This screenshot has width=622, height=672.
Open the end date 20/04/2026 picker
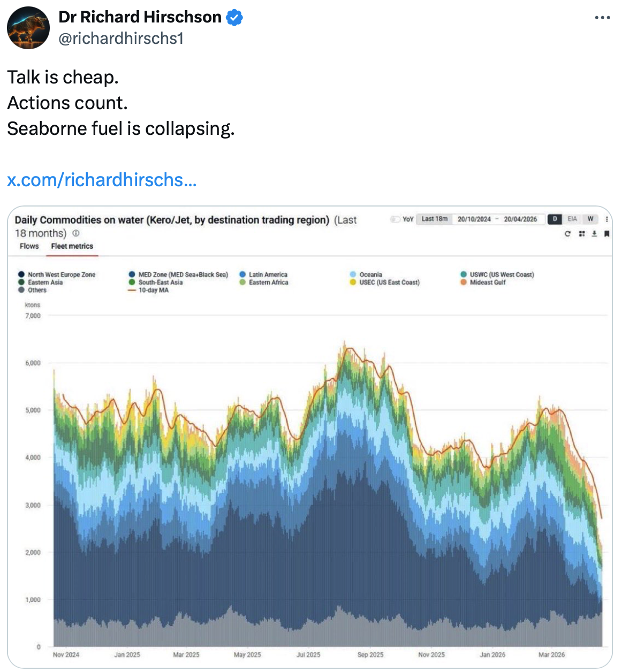click(x=520, y=219)
